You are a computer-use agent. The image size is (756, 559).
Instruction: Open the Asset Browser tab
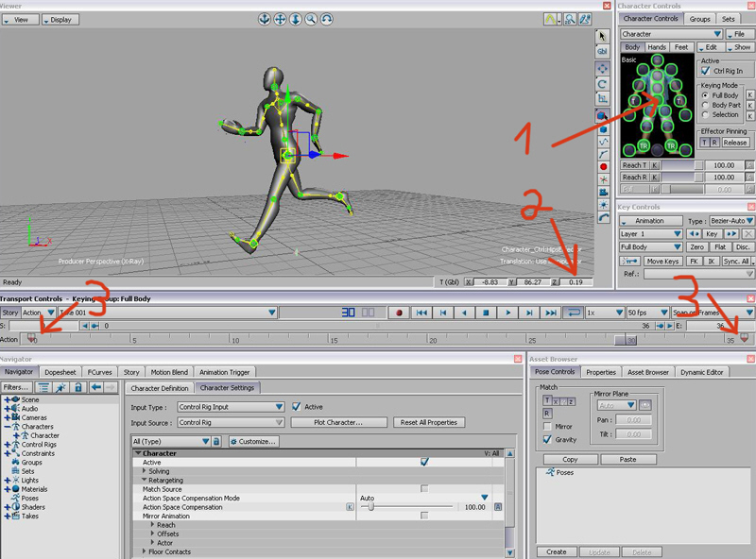click(x=647, y=372)
